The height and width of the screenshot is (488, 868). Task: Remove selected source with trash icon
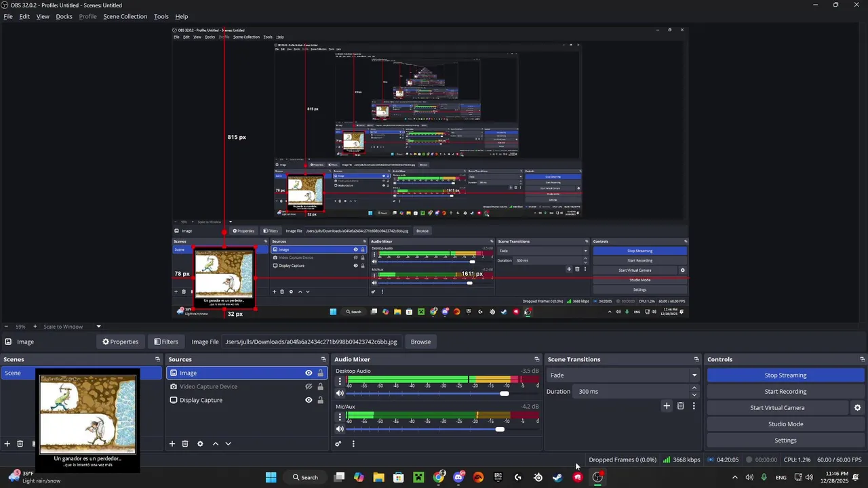pos(185,444)
